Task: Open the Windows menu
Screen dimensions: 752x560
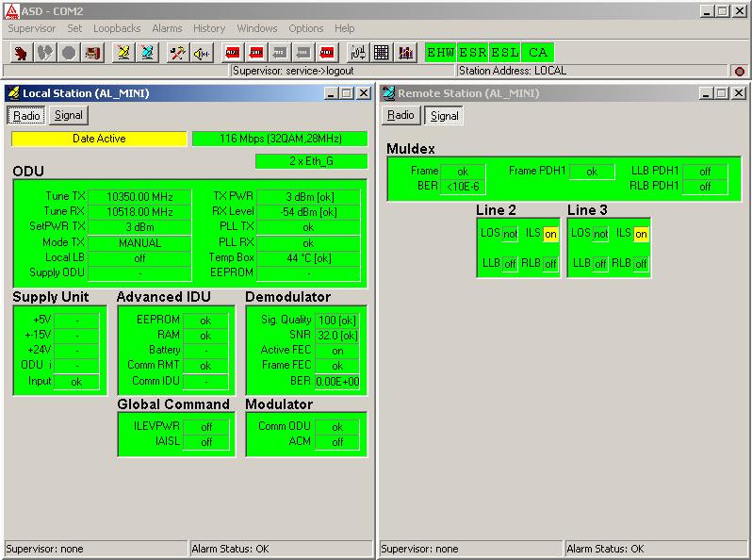Action: (x=257, y=28)
